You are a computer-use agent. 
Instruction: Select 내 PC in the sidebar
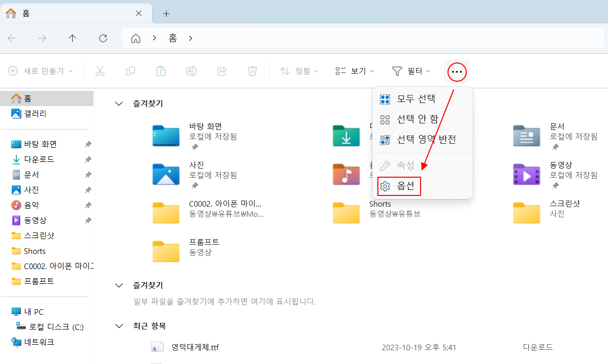[47, 312]
